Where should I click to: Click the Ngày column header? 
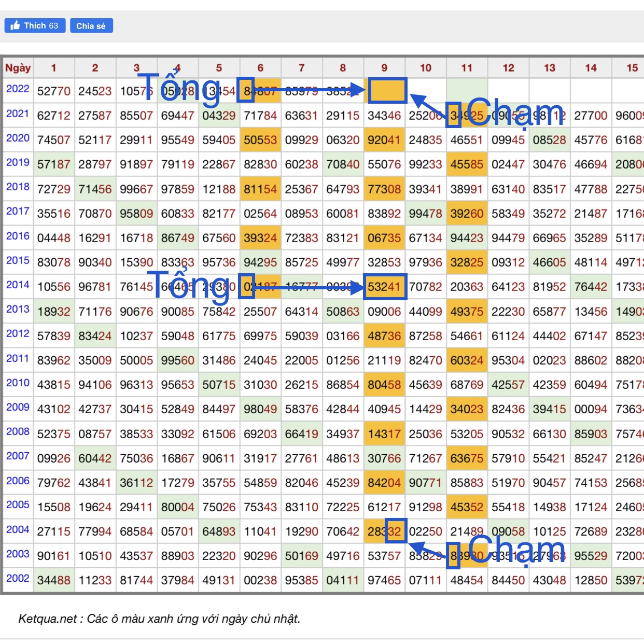tap(18, 68)
